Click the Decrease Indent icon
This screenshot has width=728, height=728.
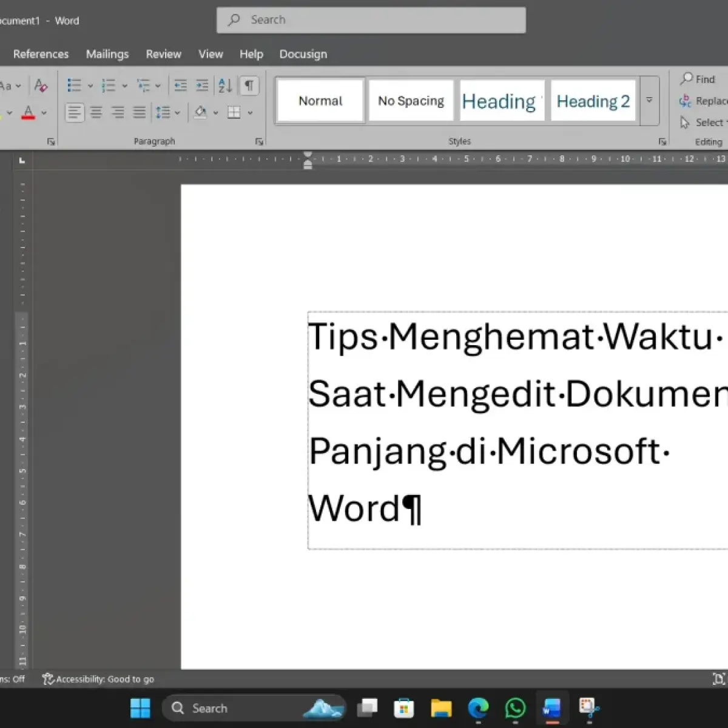(x=180, y=86)
